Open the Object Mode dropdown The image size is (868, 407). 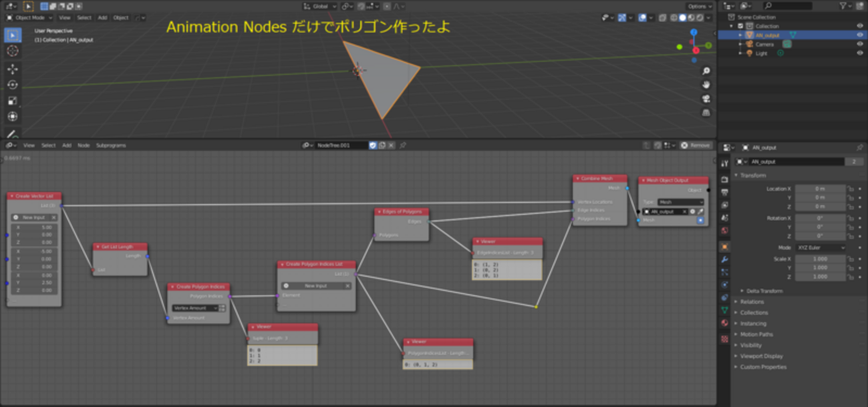[x=30, y=18]
